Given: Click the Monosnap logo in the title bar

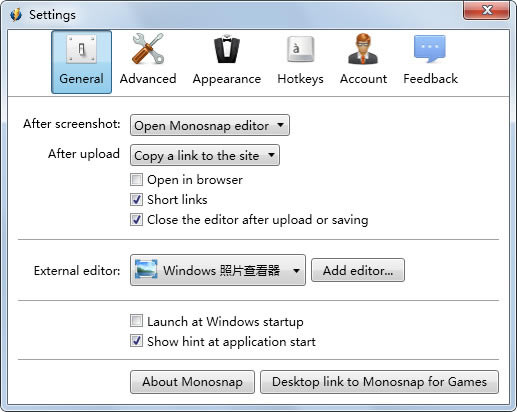Looking at the screenshot, I should click(16, 15).
